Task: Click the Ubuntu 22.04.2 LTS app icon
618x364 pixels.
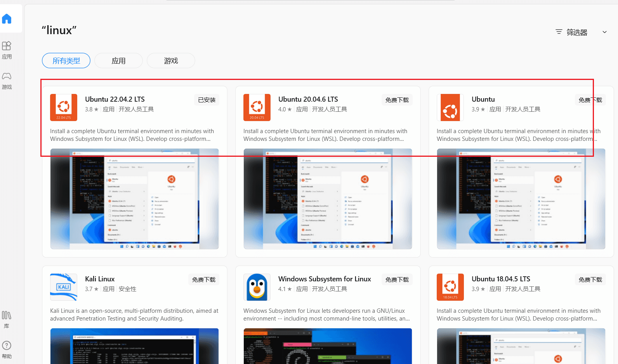Action: coord(64,107)
